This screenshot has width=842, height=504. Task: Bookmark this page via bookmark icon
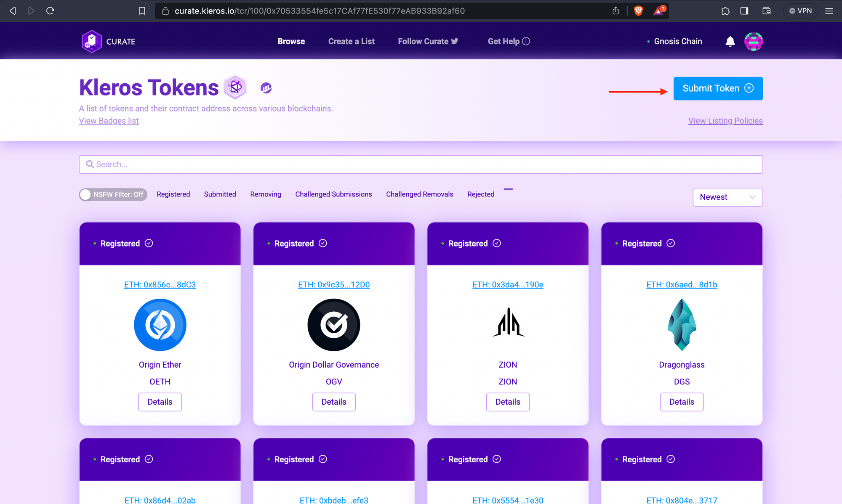point(142,11)
